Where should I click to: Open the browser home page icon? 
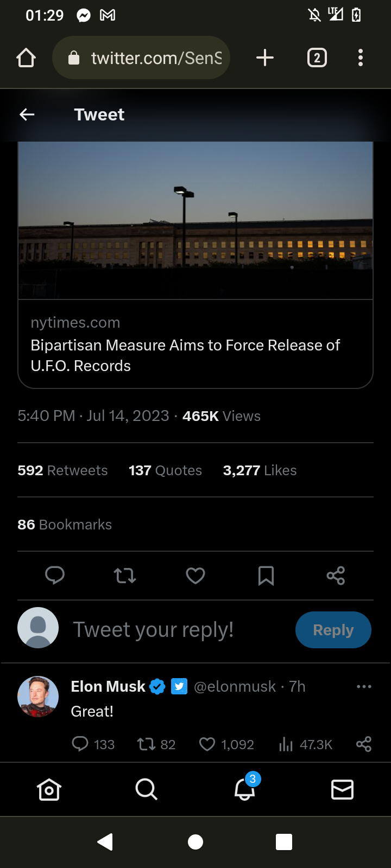26,58
